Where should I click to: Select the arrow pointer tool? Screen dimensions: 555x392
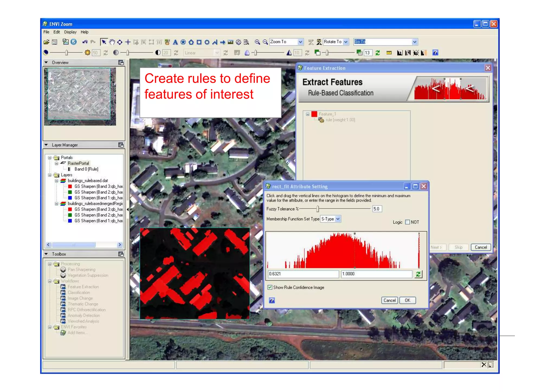click(x=104, y=42)
